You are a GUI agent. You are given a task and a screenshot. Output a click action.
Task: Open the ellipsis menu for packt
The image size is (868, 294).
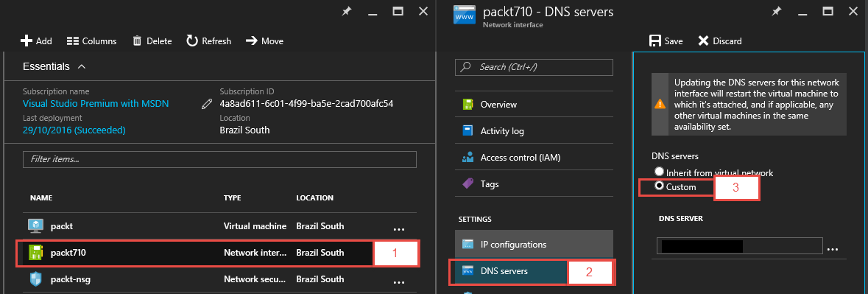399,228
